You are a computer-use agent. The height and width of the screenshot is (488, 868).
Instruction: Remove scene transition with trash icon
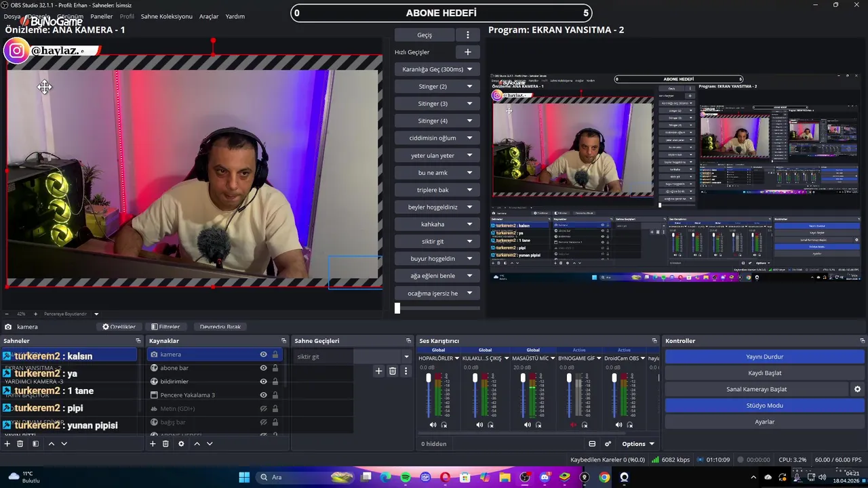tap(393, 371)
